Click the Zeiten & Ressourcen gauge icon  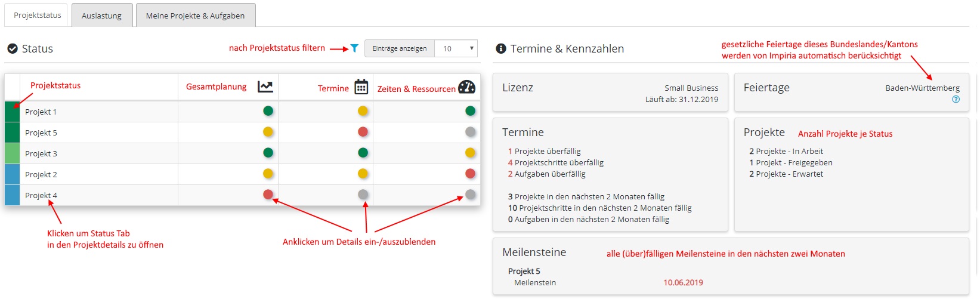pyautogui.click(x=466, y=87)
